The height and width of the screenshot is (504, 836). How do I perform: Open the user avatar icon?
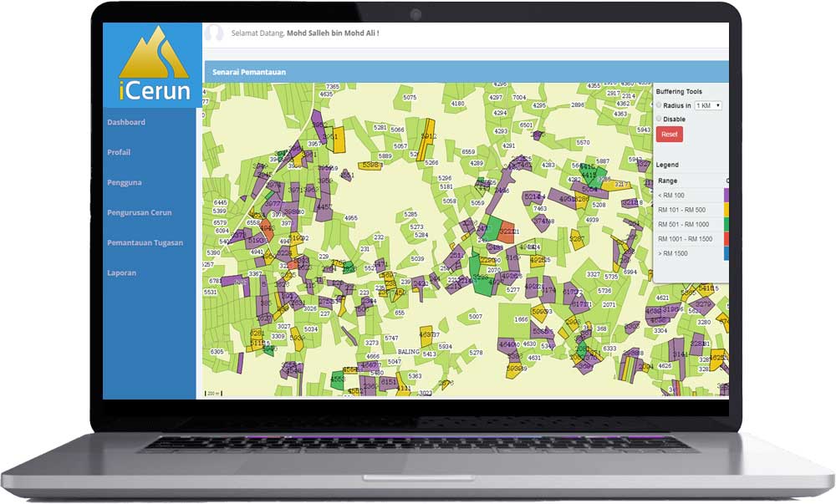pos(215,33)
